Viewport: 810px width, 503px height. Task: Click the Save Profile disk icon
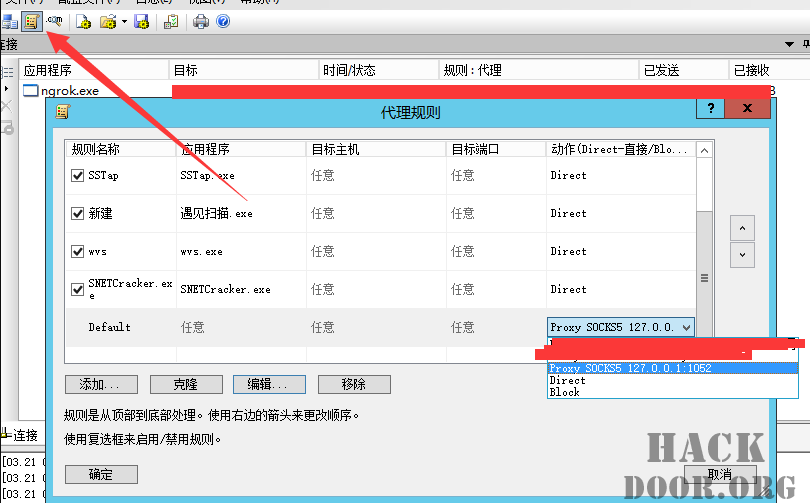tap(141, 22)
